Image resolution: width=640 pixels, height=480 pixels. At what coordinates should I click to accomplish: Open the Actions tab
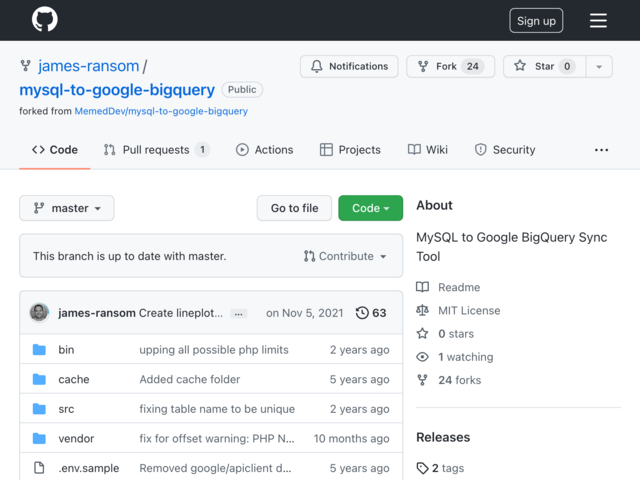(x=264, y=150)
